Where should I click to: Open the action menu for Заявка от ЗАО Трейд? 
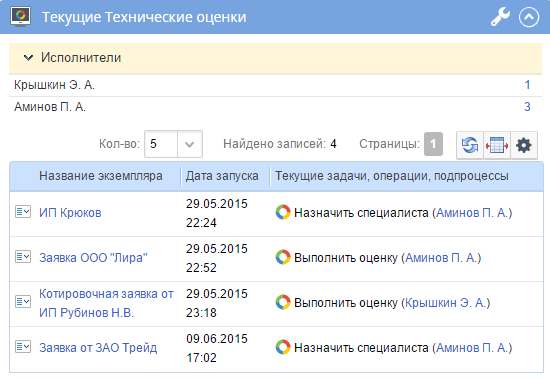pyautogui.click(x=23, y=347)
